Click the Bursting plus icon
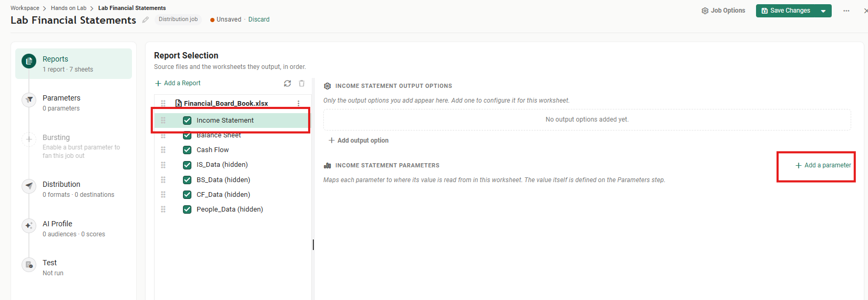Screen dimensions: 868x300 pyautogui.click(x=29, y=139)
